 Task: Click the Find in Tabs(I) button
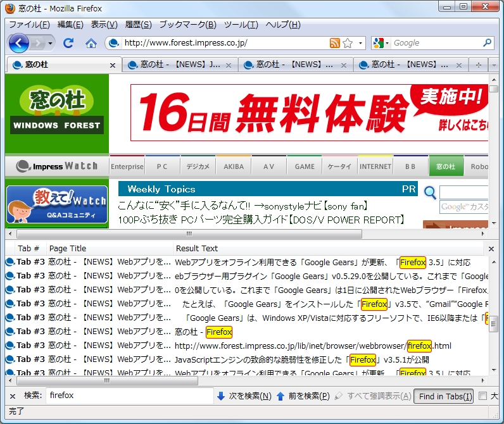[x=445, y=396]
